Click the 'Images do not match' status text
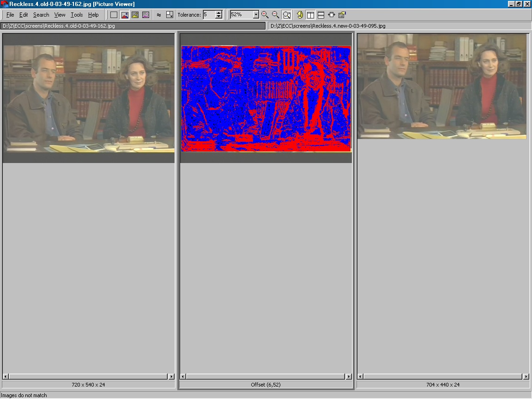This screenshot has height=399, width=532. [x=24, y=395]
